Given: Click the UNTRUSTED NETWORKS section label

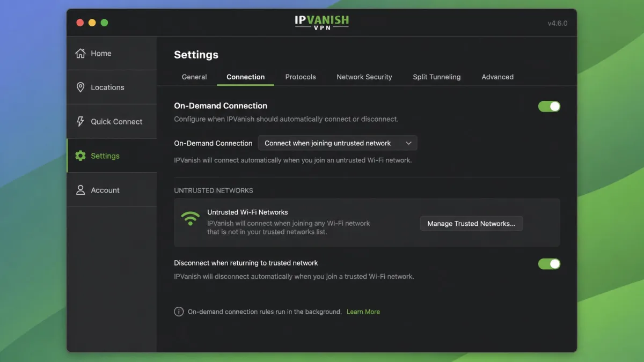Looking at the screenshot, I should 214,190.
